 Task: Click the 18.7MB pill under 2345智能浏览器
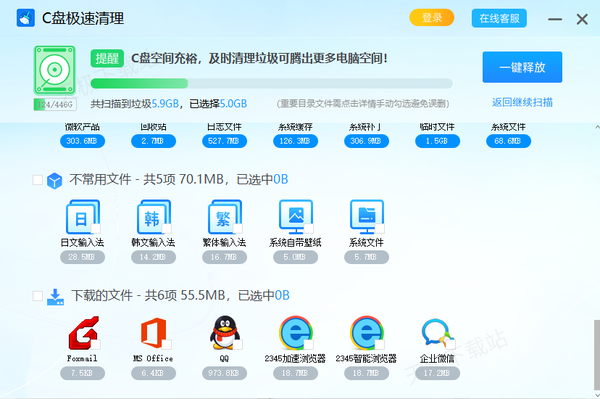click(x=366, y=373)
